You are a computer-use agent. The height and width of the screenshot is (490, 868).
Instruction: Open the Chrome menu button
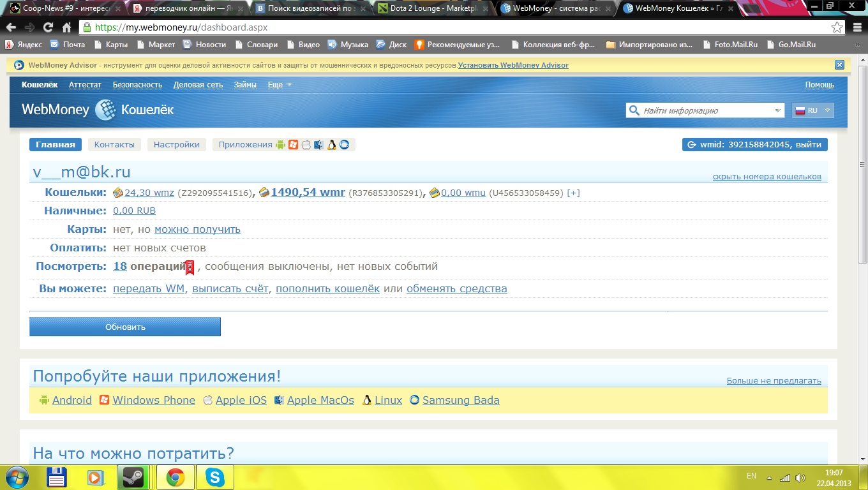(x=857, y=27)
